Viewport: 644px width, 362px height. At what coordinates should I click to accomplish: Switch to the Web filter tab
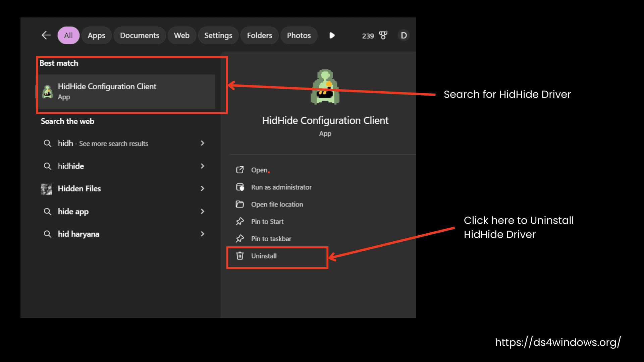point(182,36)
